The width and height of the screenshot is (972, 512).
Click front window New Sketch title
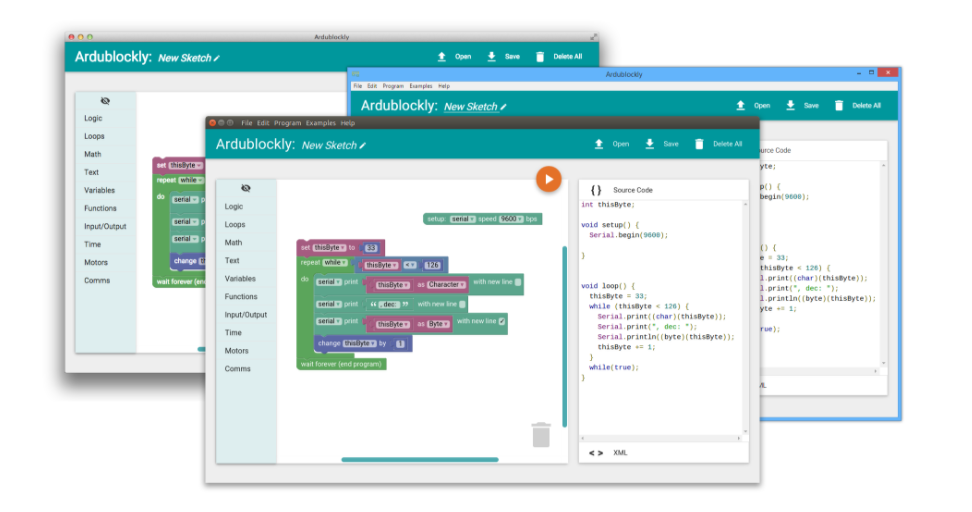329,145
